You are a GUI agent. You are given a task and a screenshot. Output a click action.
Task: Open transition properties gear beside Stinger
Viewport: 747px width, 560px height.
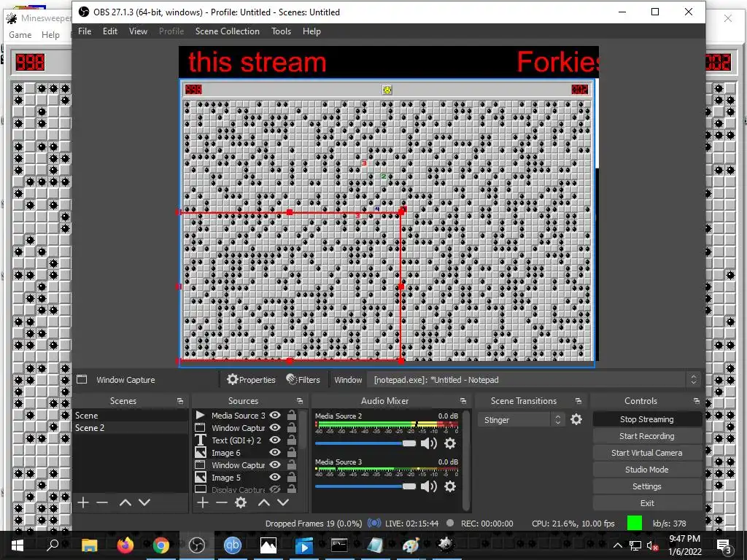point(576,419)
